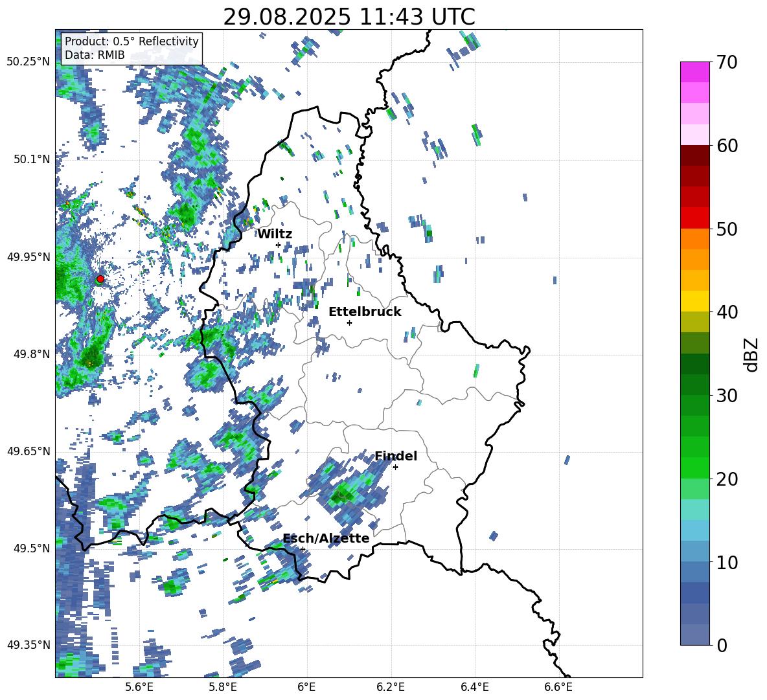767x700 pixels.
Task: Click the 6.6°E longitude label
Action: pos(558,687)
